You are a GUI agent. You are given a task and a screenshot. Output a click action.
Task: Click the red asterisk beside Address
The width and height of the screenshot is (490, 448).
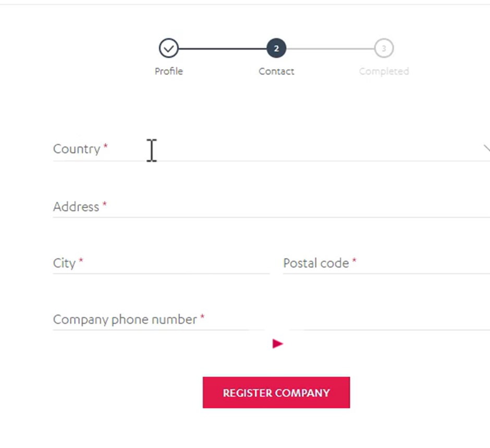[104, 205]
